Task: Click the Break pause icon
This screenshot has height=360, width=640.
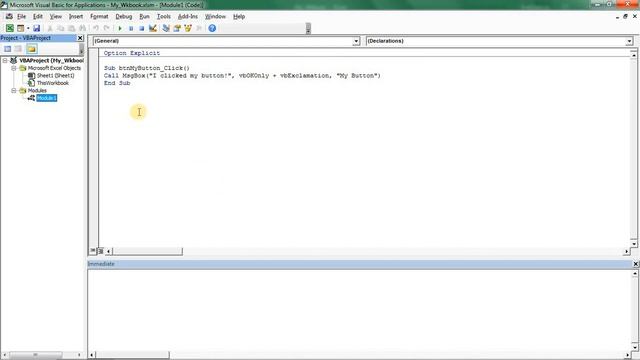Action: coord(131,28)
